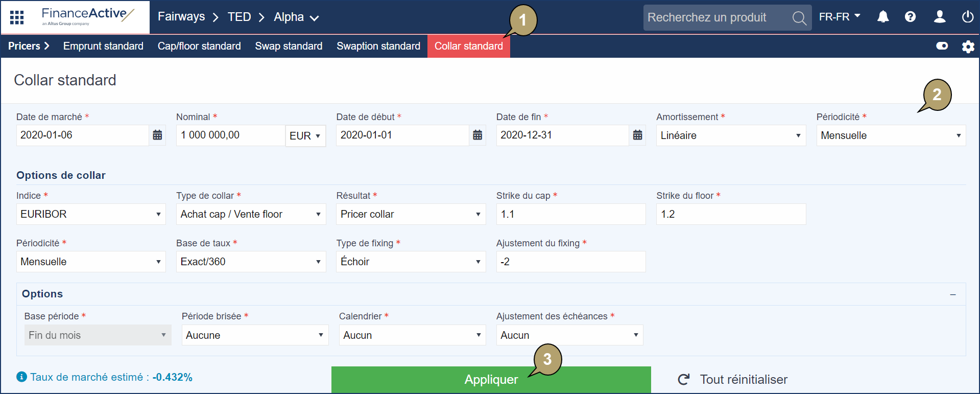Expand the Type de collar dropdown

point(251,214)
